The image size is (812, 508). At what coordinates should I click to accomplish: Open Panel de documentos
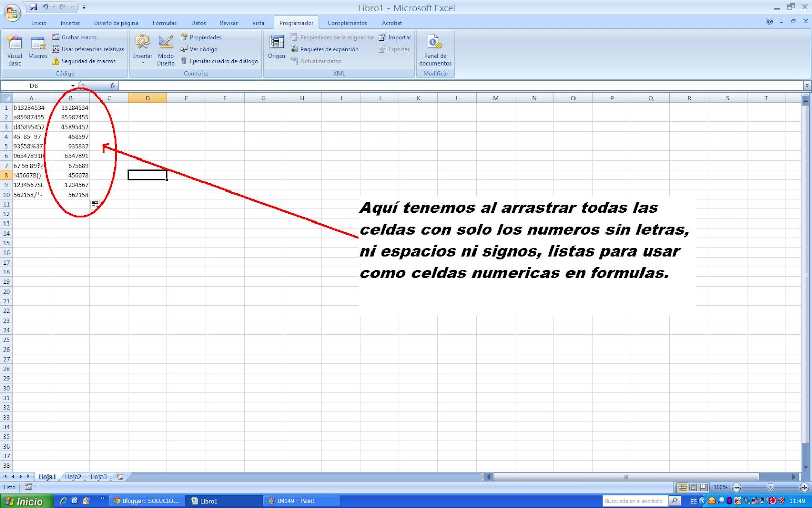(x=435, y=50)
